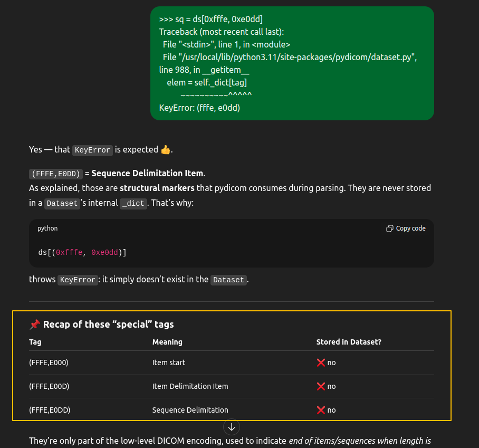Click the Copy code button
This screenshot has height=448, width=479.
(x=406, y=228)
